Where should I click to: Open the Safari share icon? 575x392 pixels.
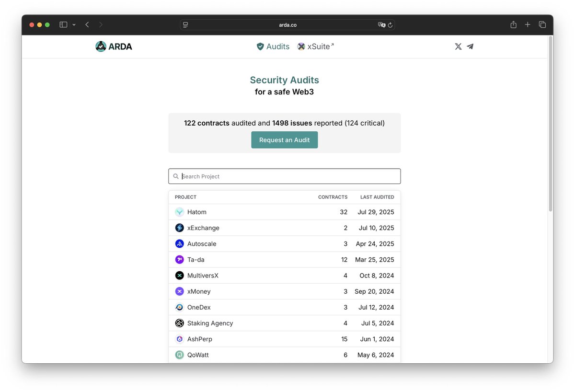coord(513,24)
